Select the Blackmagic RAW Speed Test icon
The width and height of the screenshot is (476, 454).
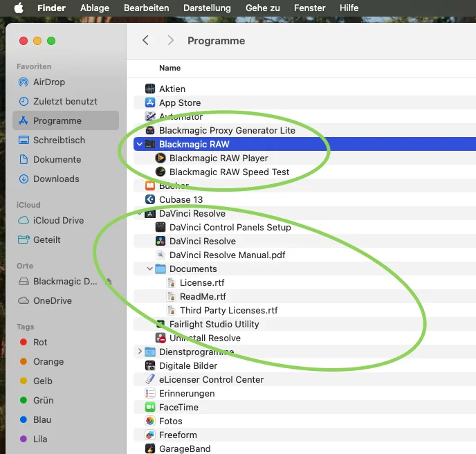(161, 172)
